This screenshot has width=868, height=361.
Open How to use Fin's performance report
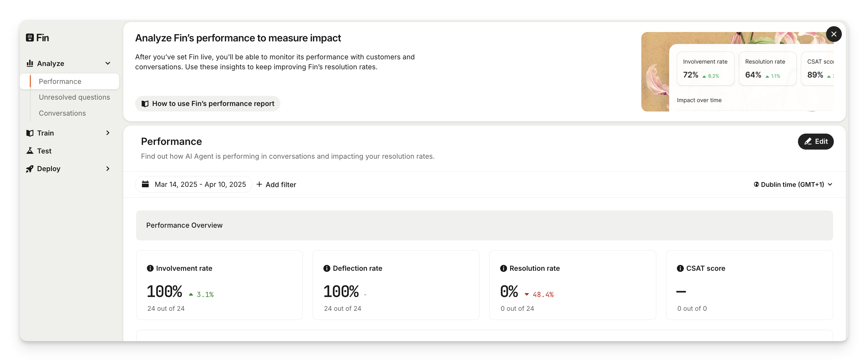pos(208,103)
